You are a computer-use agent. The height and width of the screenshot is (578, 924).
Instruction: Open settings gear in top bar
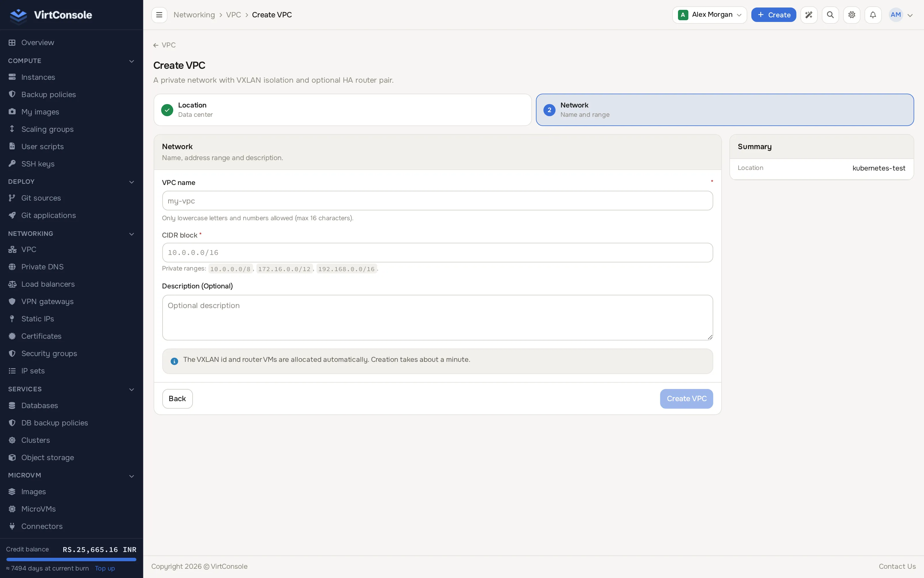pos(852,15)
